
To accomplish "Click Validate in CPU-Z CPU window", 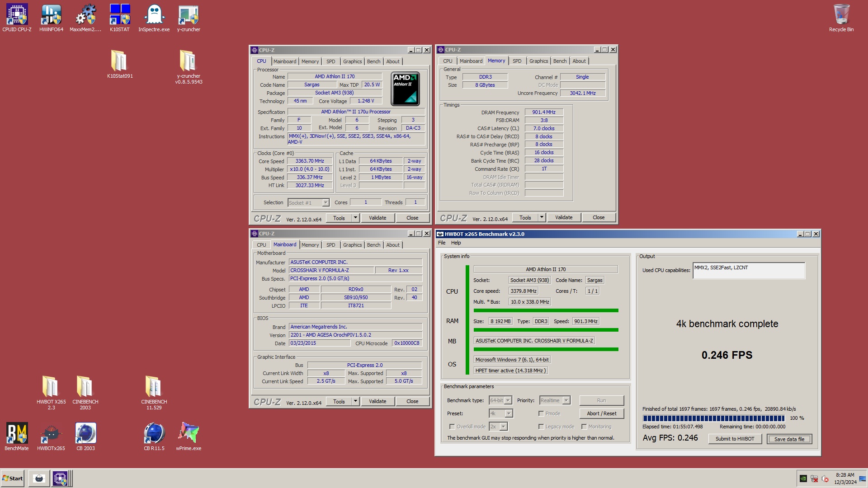I will coord(377,218).
